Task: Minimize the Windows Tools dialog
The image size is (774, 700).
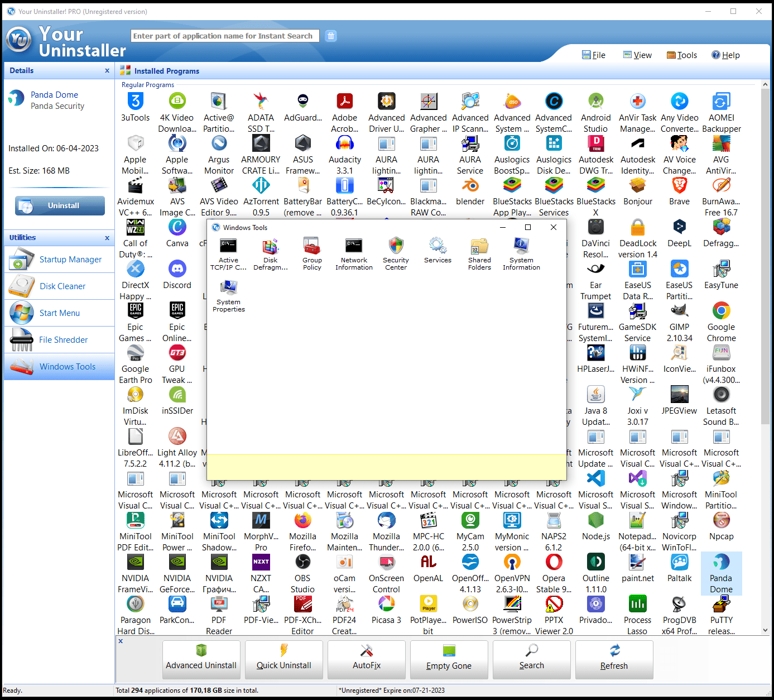Action: pos(503,227)
